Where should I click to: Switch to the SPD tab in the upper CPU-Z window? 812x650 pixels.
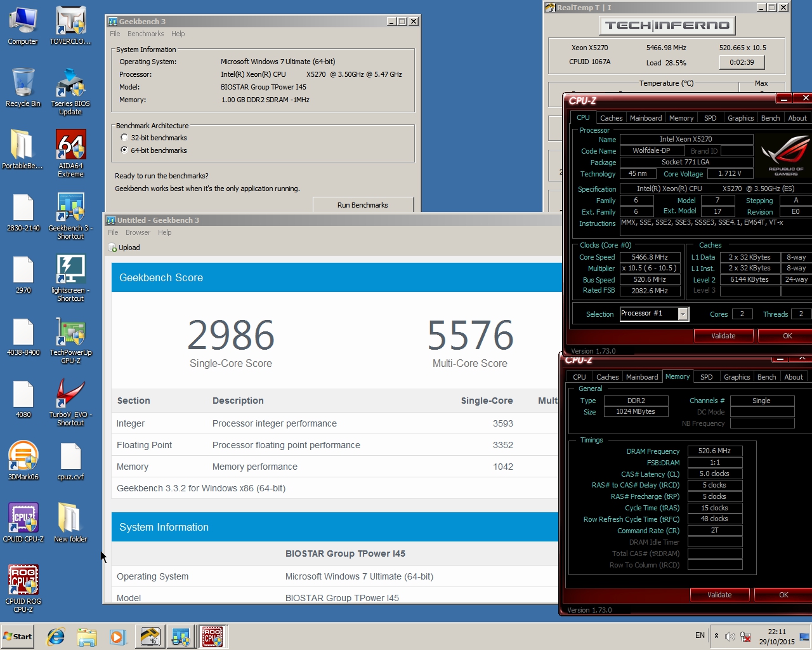pos(710,118)
